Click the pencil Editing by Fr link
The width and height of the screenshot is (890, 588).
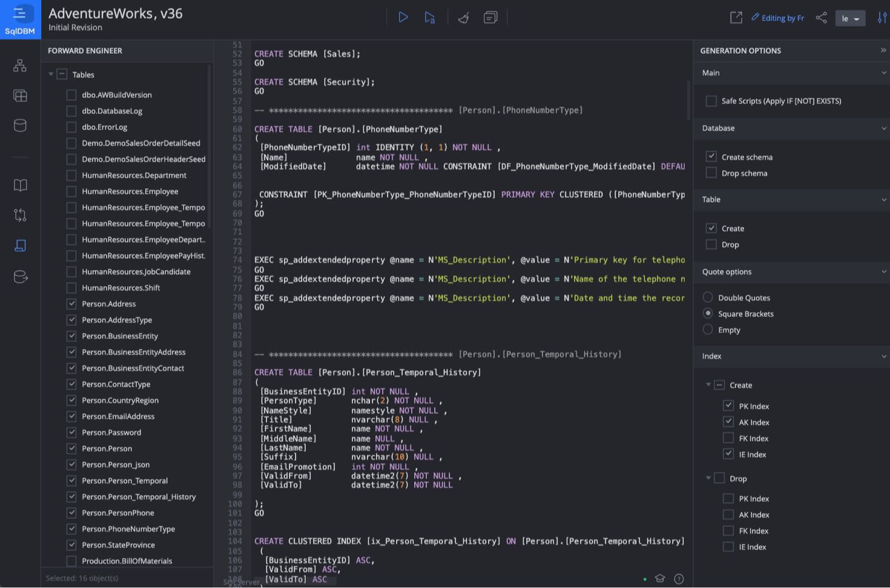(777, 18)
